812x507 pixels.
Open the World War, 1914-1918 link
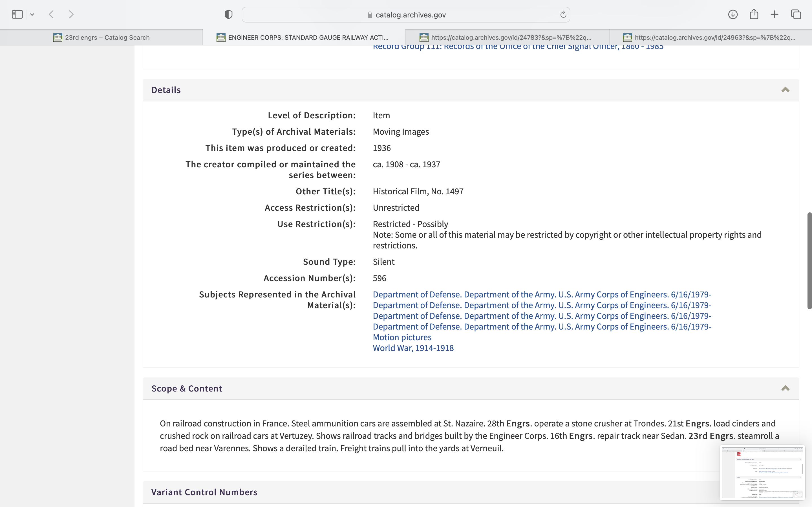(413, 348)
